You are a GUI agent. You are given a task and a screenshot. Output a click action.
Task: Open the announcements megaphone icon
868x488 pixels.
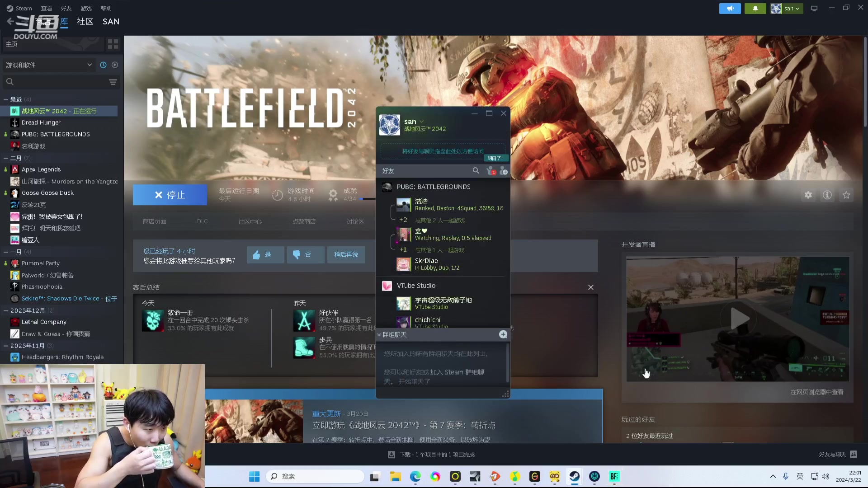[730, 9]
